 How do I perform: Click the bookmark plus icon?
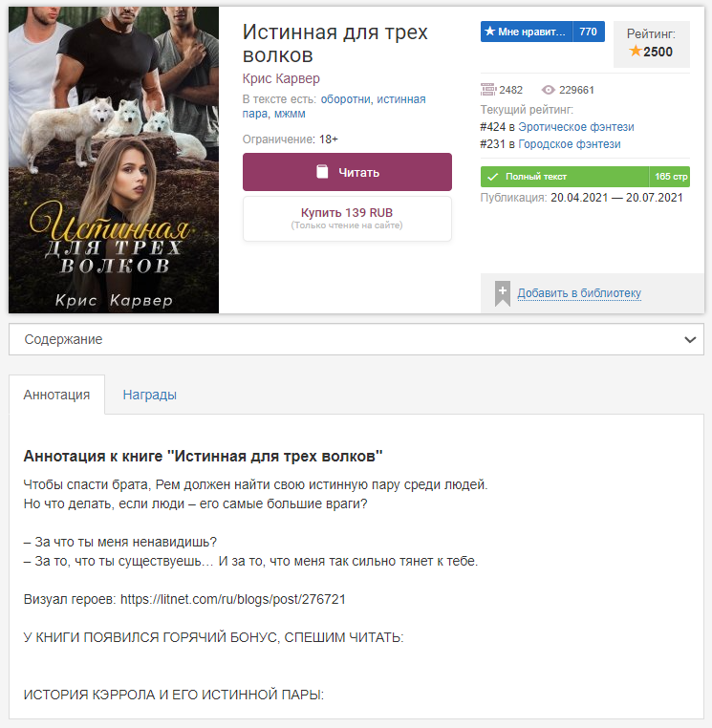click(502, 293)
